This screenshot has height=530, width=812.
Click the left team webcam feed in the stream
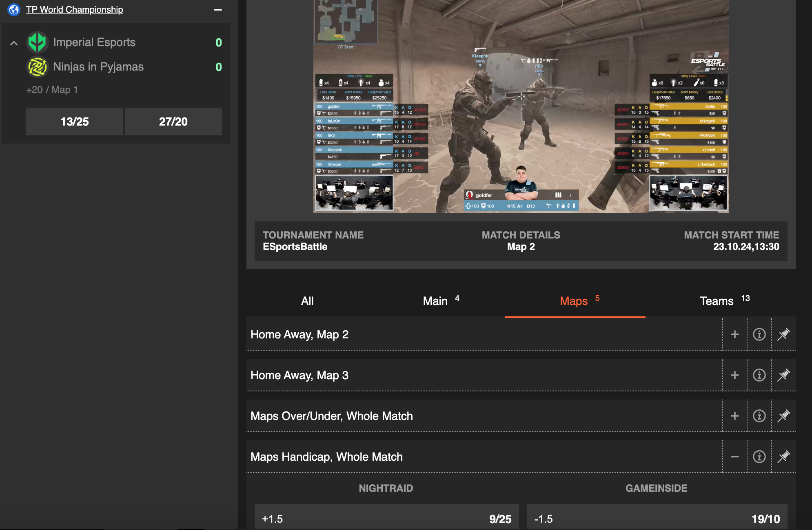click(355, 193)
